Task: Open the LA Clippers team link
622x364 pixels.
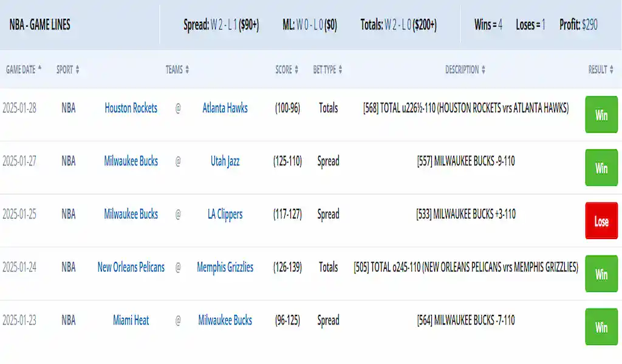Action: 225,214
